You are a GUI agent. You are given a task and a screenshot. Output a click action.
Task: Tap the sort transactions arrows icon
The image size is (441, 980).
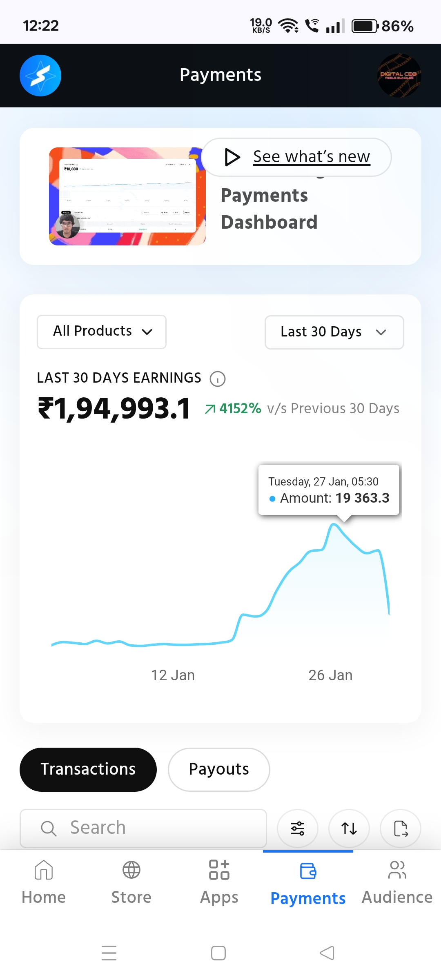click(x=349, y=829)
